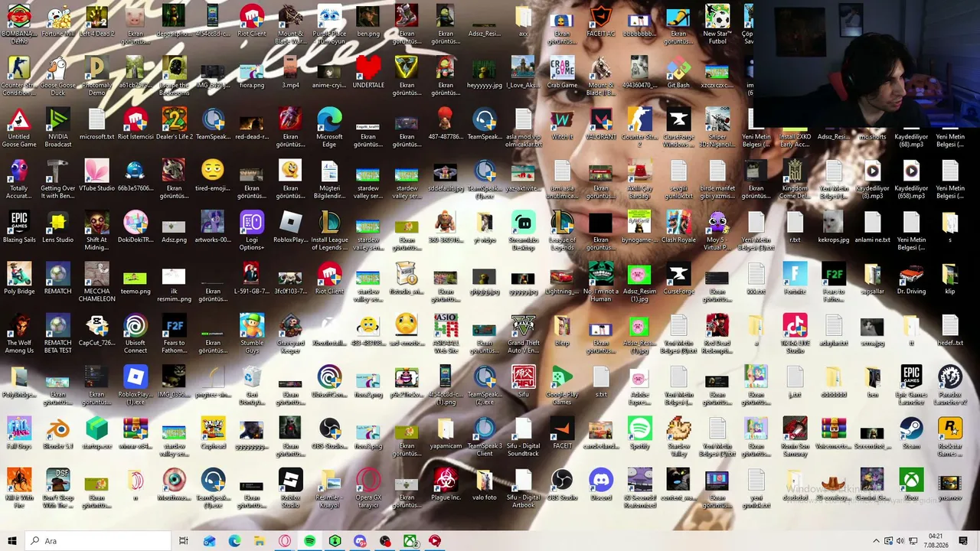The width and height of the screenshot is (980, 551).
Task: Open Crab Game from the desktop
Action: point(562,73)
